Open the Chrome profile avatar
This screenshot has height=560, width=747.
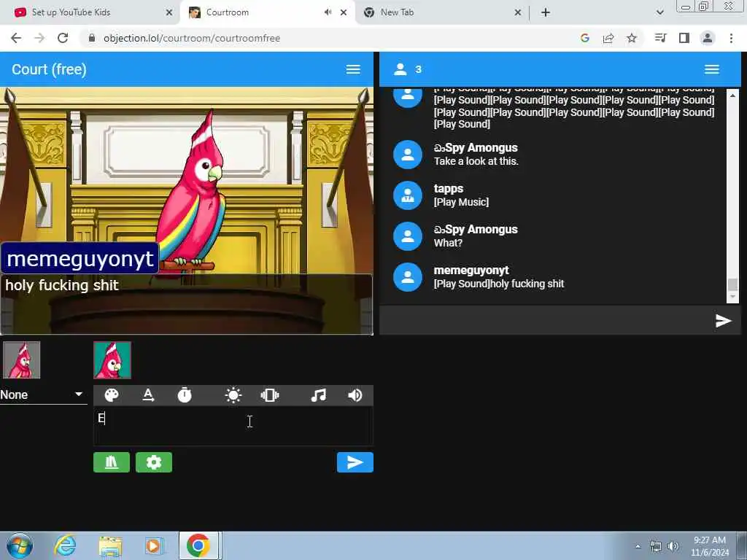[708, 38]
